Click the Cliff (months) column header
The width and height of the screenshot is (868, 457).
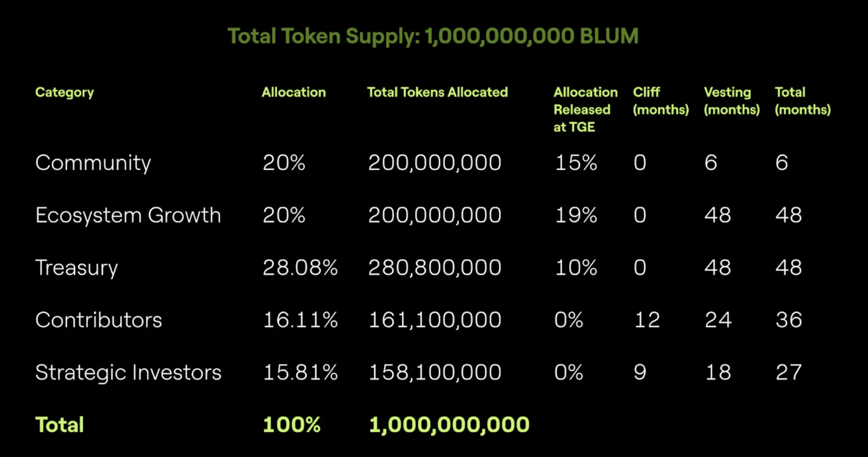coord(661,101)
